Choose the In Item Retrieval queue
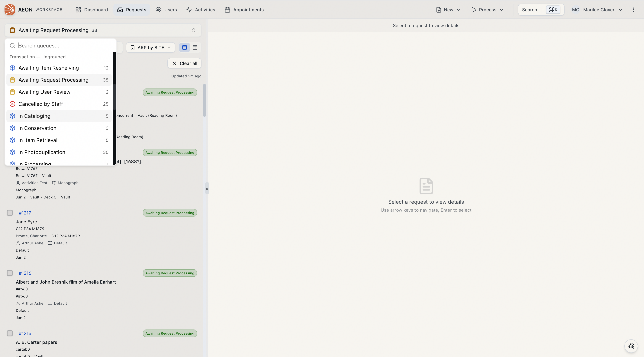 (x=59, y=140)
